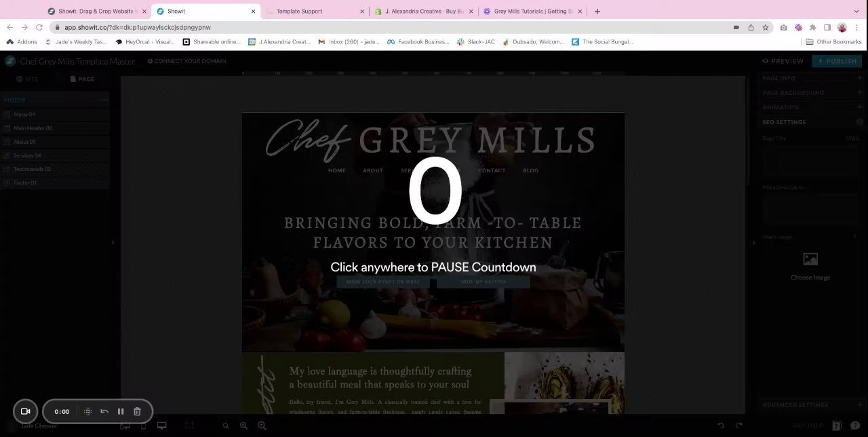Click the address bar URL field

(x=393, y=28)
